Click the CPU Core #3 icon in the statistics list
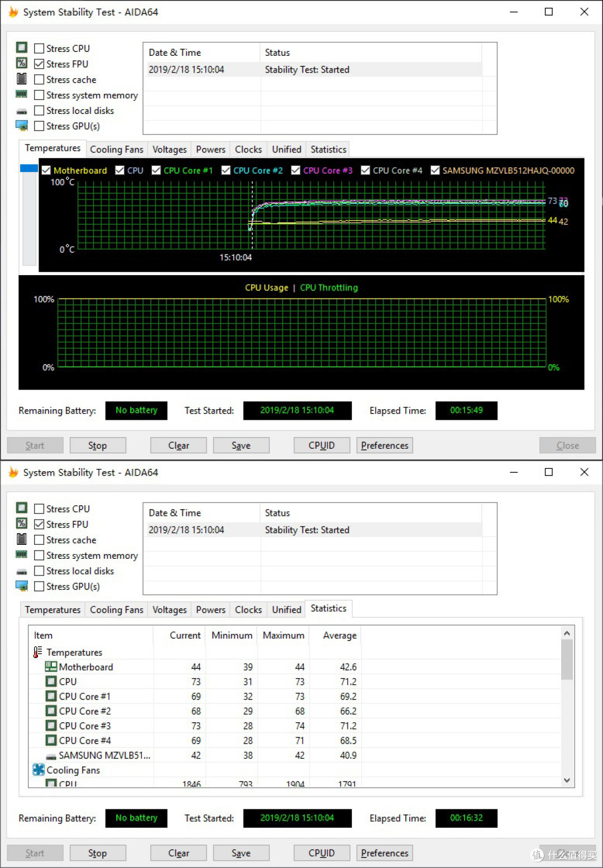 (51, 726)
